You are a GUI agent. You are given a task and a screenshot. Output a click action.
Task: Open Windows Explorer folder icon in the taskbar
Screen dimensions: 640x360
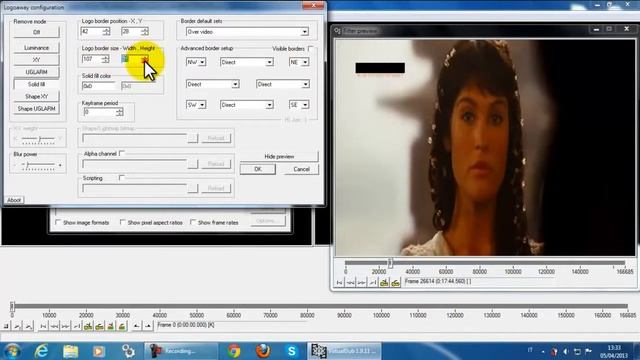tap(70, 351)
